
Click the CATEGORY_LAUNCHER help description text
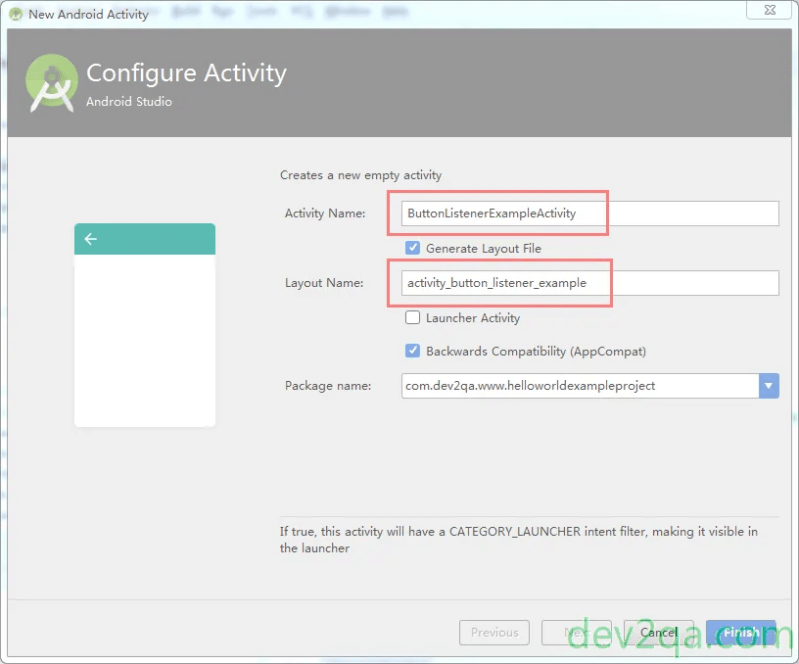coord(518,540)
